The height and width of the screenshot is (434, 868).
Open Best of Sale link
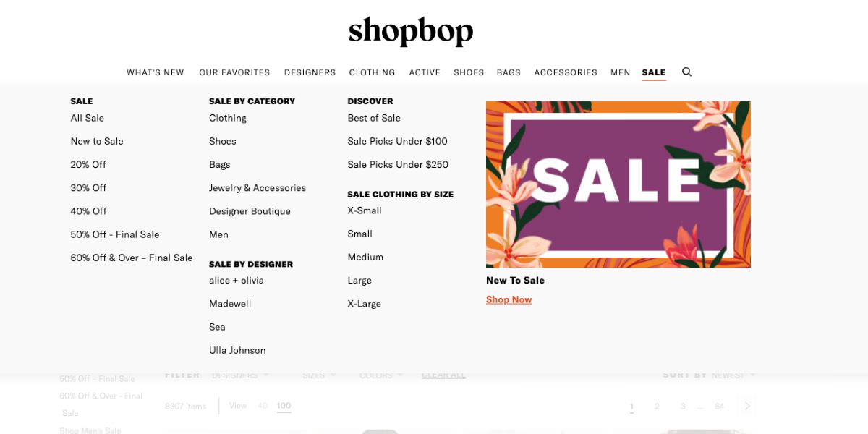tap(374, 118)
